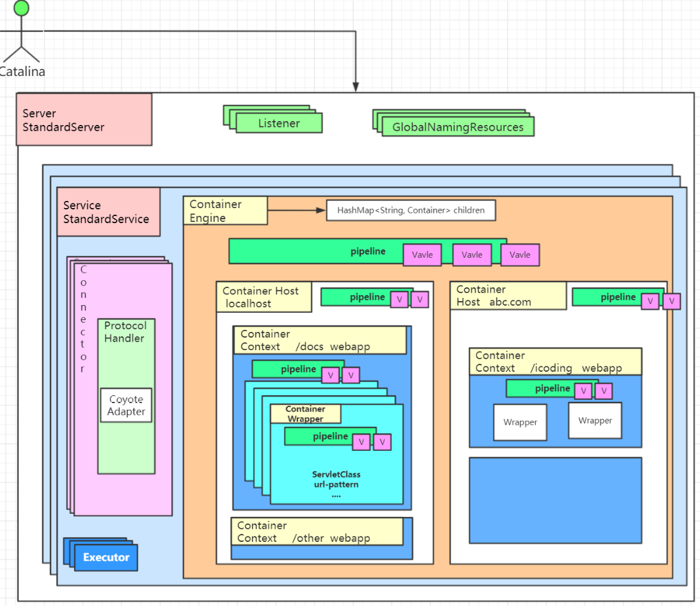The image size is (700, 606).
Task: Click first V valve in abc.com pipeline
Action: tap(650, 301)
